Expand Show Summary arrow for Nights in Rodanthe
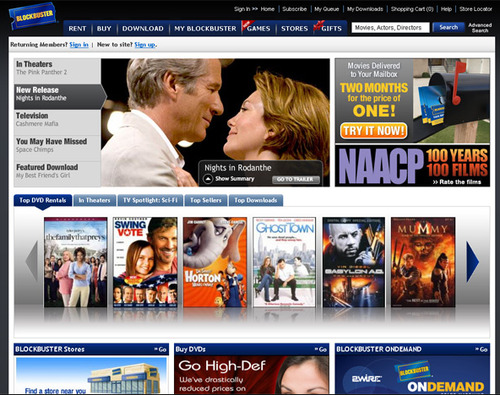This screenshot has height=395, width=500. 208,179
